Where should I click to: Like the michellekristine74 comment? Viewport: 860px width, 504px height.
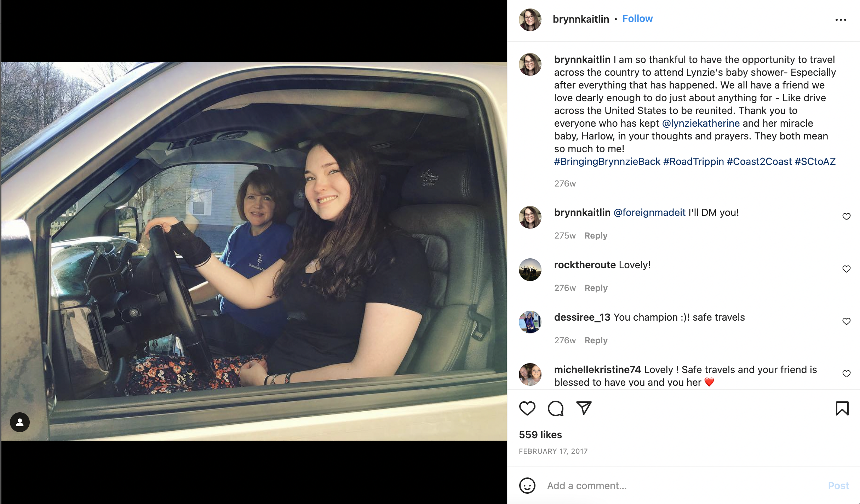click(846, 374)
